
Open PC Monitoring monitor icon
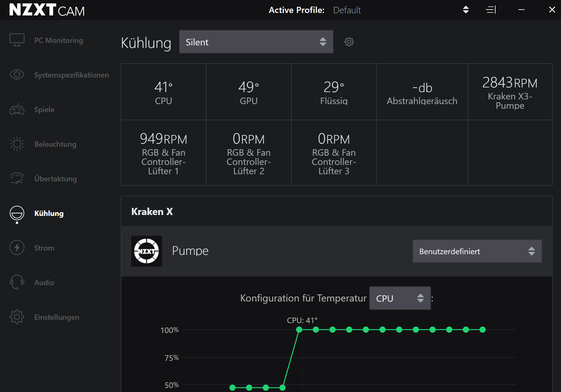click(x=17, y=40)
